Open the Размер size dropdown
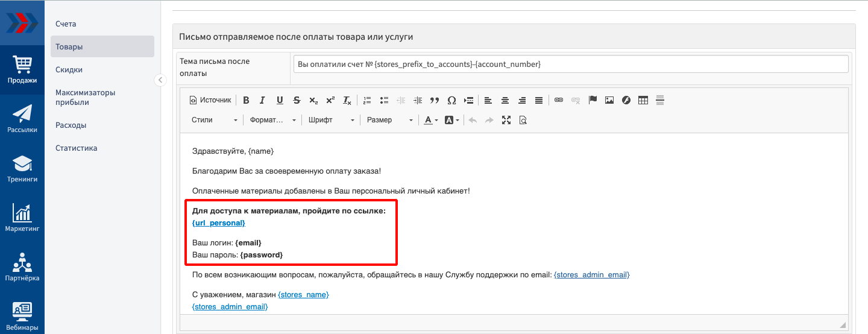 coord(389,120)
